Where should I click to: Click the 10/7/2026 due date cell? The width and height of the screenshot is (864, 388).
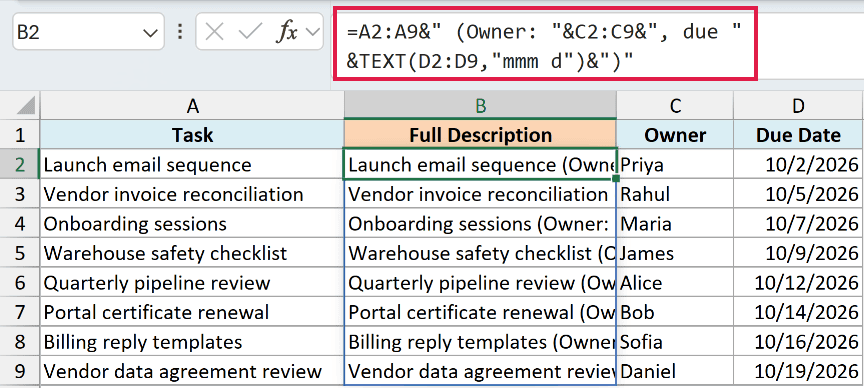click(x=798, y=224)
